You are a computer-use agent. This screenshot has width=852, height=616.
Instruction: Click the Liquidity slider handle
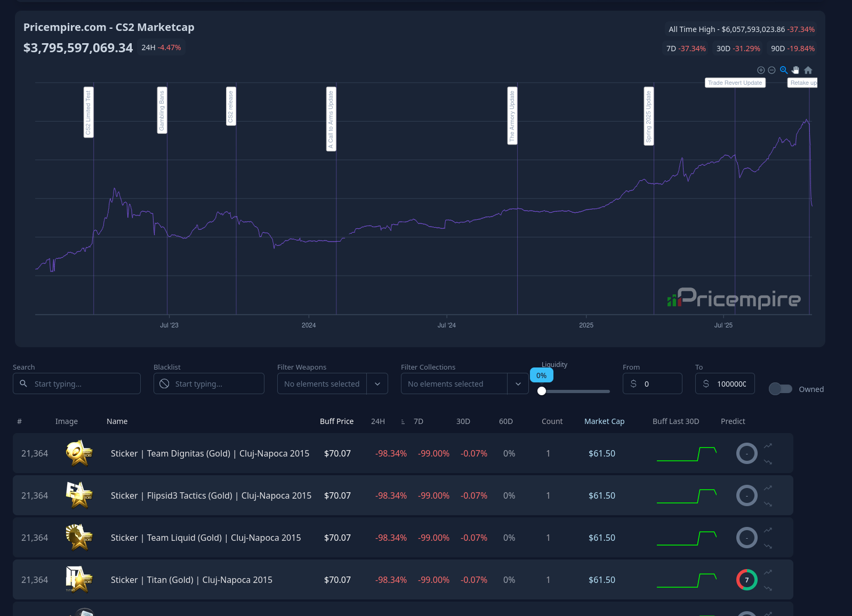pyautogui.click(x=542, y=391)
